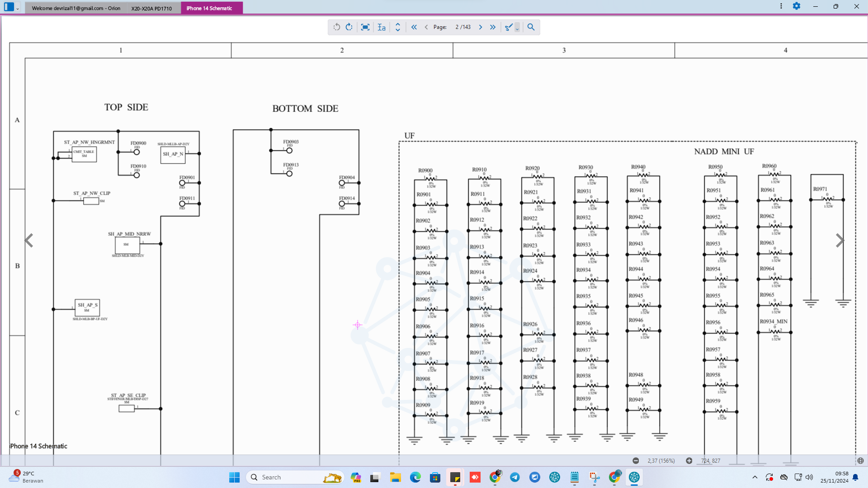Viewport: 868px width, 488px height.
Task: Go to last page
Action: coord(493,27)
